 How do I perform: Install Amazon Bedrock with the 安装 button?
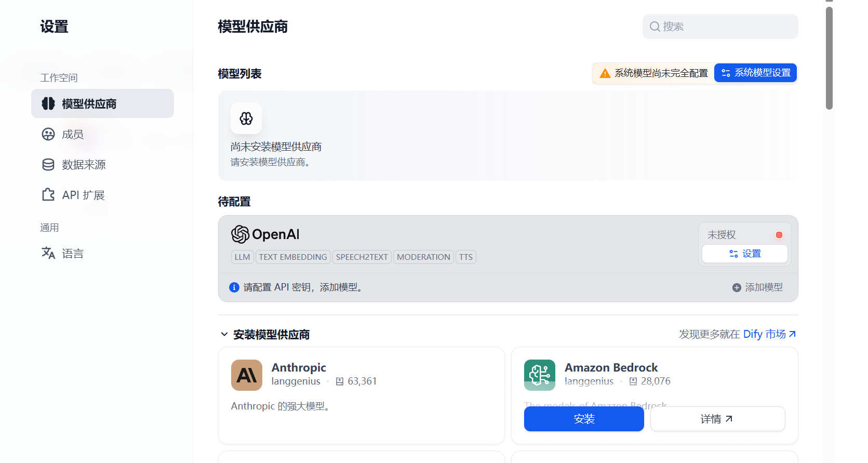[583, 419]
